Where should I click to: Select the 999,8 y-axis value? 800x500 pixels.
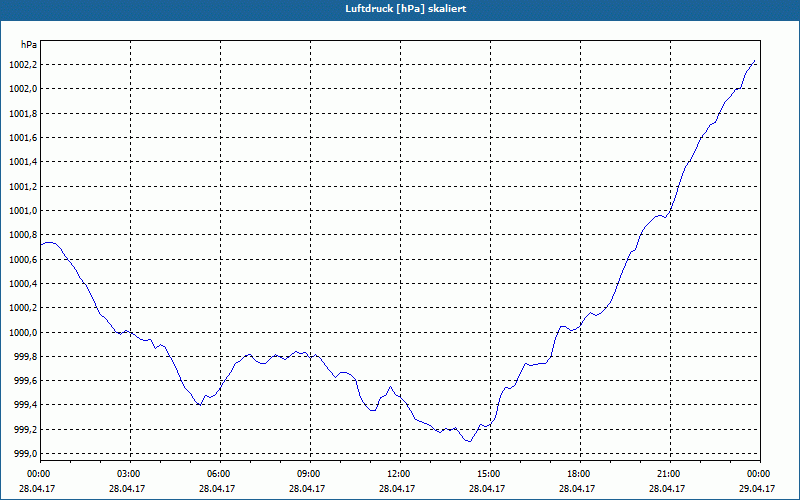25,357
